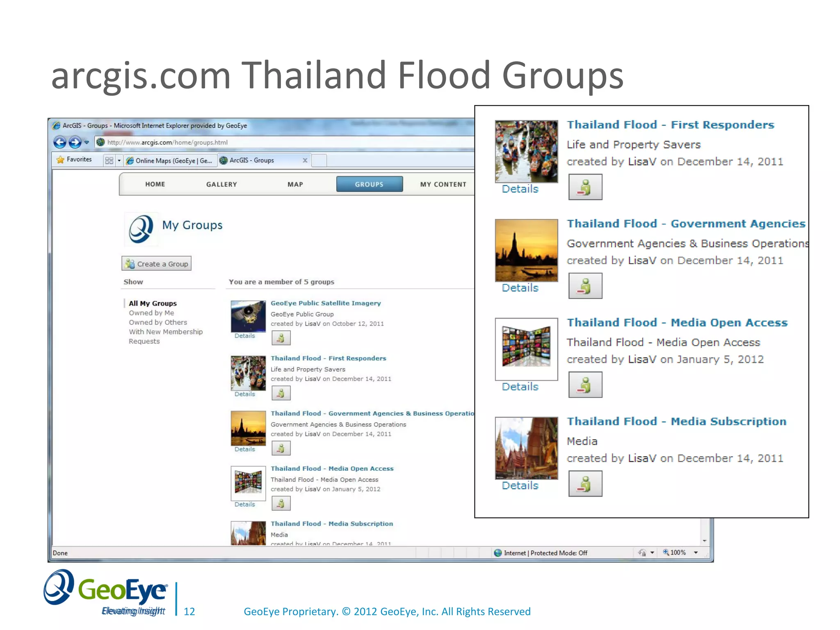This screenshot has width=840, height=630.
Task: Select the All My Groups filter
Action: point(153,303)
